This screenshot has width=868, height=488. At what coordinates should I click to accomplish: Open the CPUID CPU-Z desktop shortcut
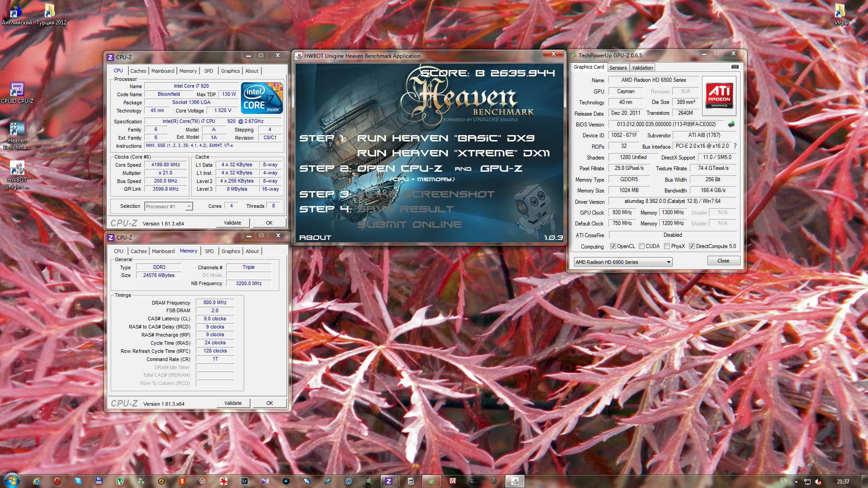[17, 93]
